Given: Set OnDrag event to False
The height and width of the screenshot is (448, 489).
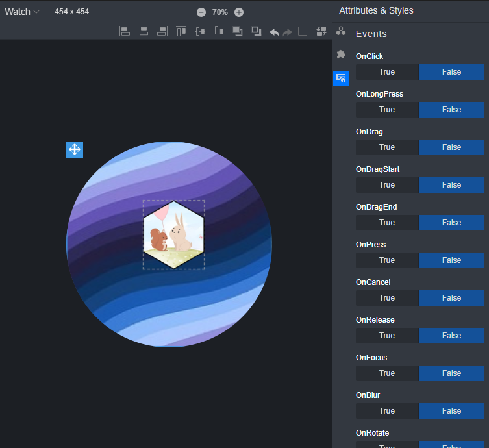Looking at the screenshot, I should (451, 147).
